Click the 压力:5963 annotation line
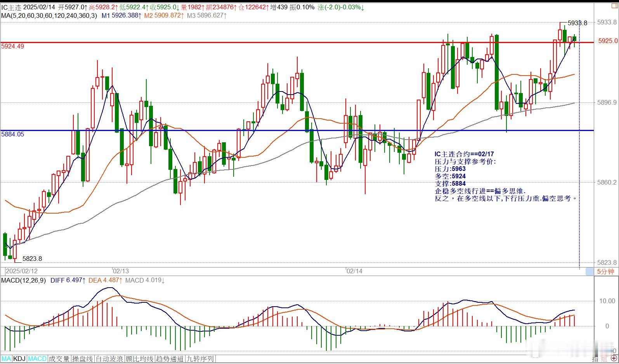The width and height of the screenshot is (619, 364). [450, 169]
